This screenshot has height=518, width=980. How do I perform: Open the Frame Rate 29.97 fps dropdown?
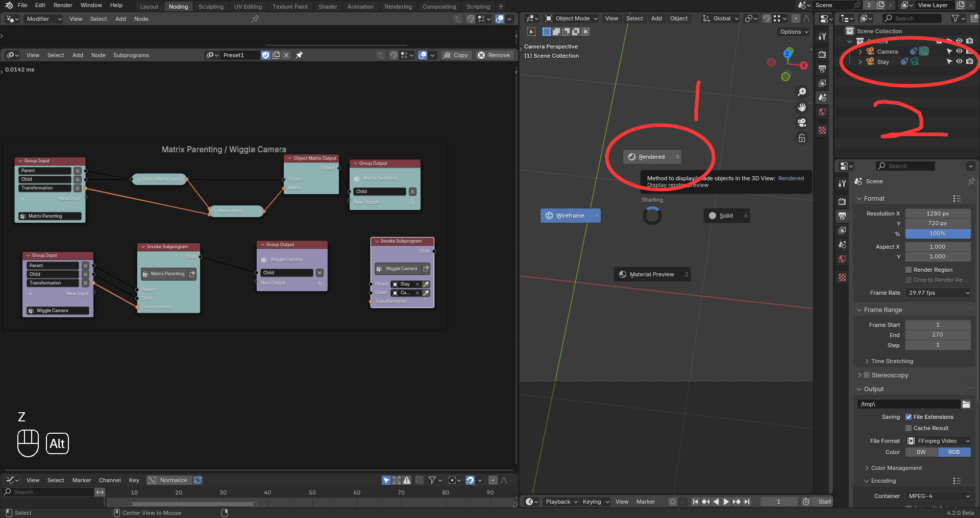[x=938, y=293]
